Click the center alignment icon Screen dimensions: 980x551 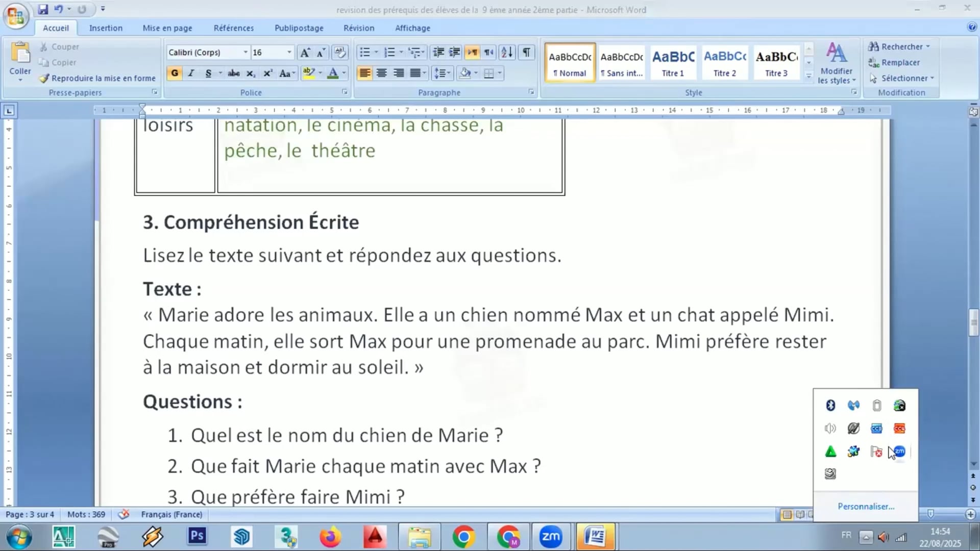click(x=381, y=73)
